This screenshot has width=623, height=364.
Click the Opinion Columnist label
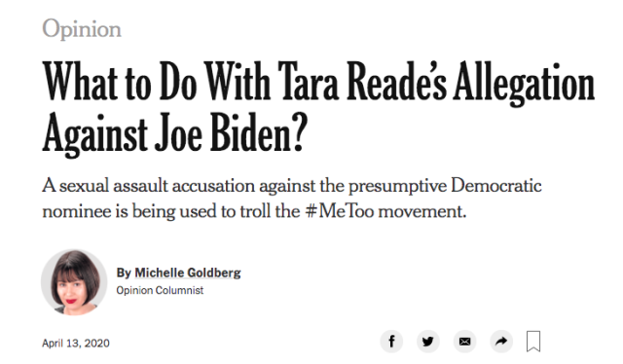pos(160,290)
